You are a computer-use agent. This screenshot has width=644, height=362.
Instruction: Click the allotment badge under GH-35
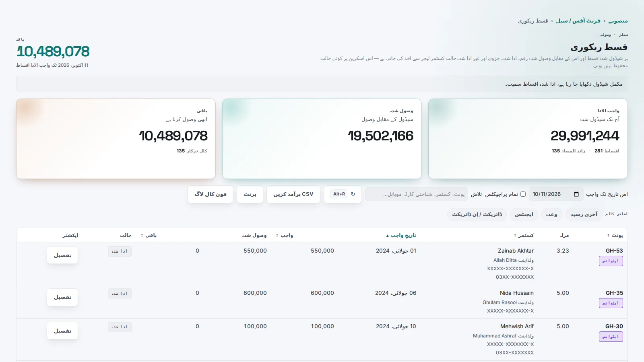tap(611, 303)
